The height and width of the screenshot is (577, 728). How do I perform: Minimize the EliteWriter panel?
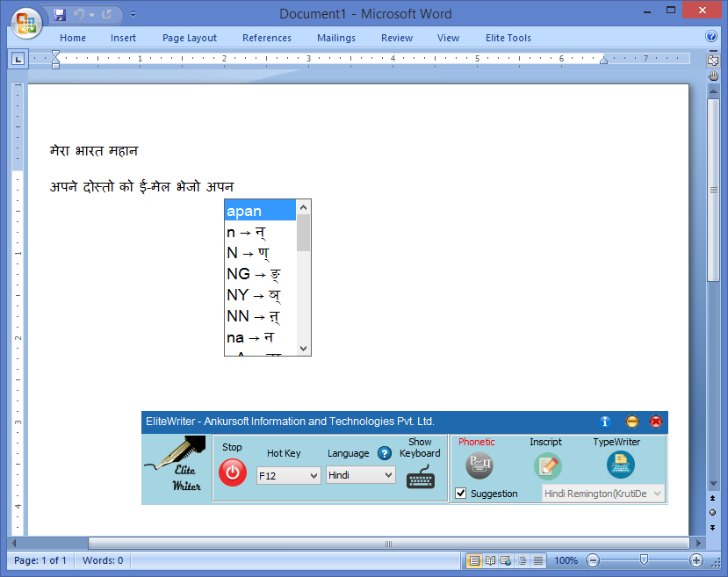(x=632, y=422)
